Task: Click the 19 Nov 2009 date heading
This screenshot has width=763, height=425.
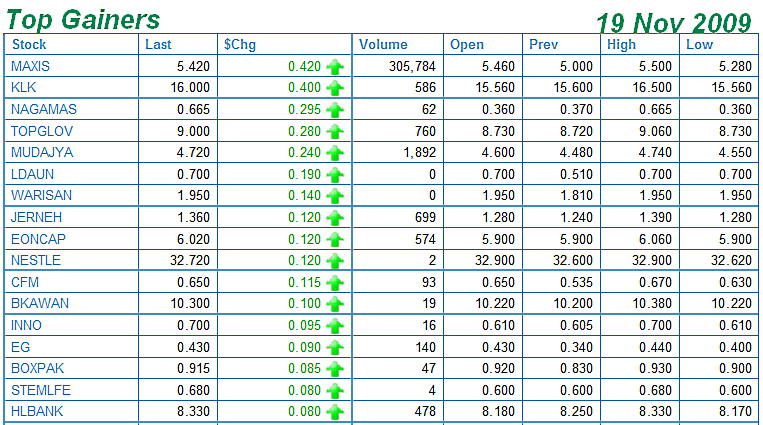Action: pyautogui.click(x=674, y=23)
